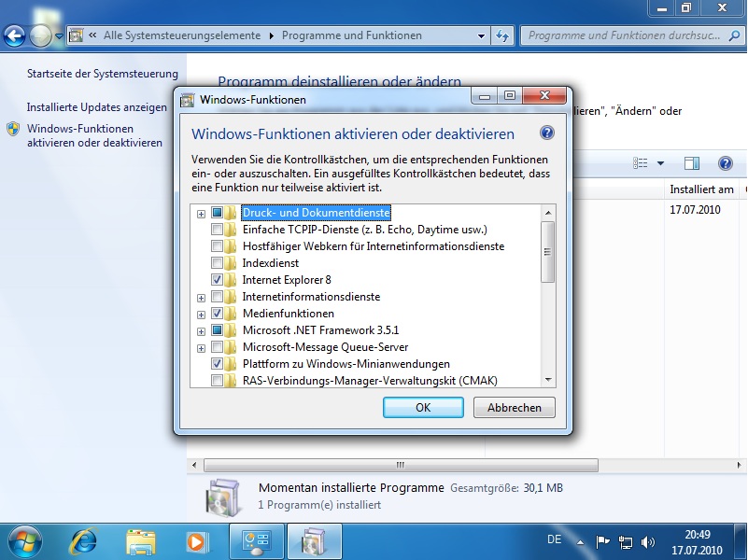Screen dimensions: 748x560
Task: Expand the Internetinformationsdienste tree node
Action: coord(201,297)
